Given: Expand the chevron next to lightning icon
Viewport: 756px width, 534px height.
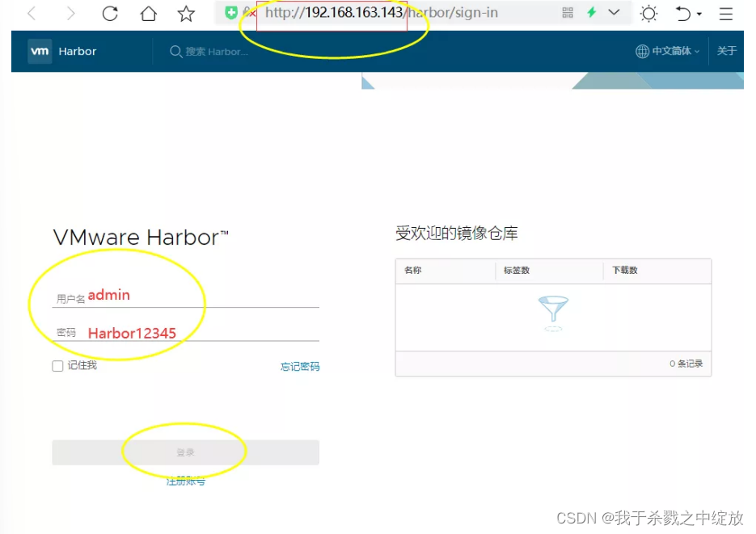Looking at the screenshot, I should [615, 13].
